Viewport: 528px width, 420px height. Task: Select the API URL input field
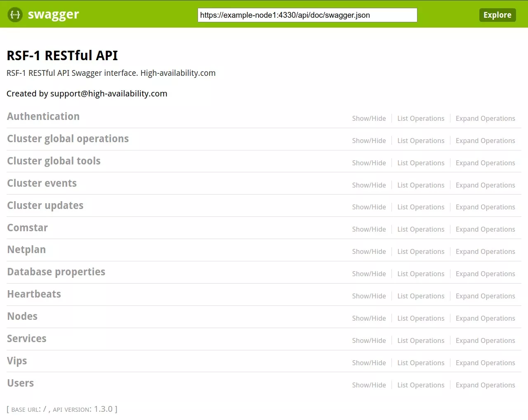[307, 15]
